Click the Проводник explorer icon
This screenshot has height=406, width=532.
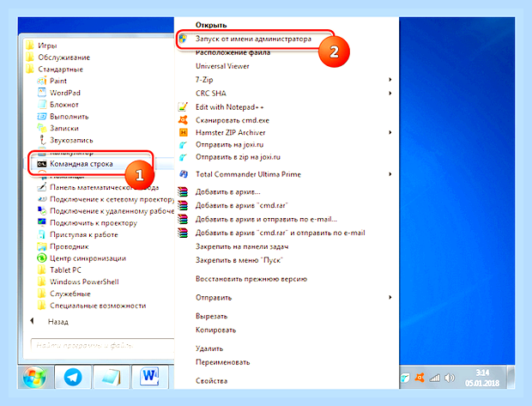point(41,246)
